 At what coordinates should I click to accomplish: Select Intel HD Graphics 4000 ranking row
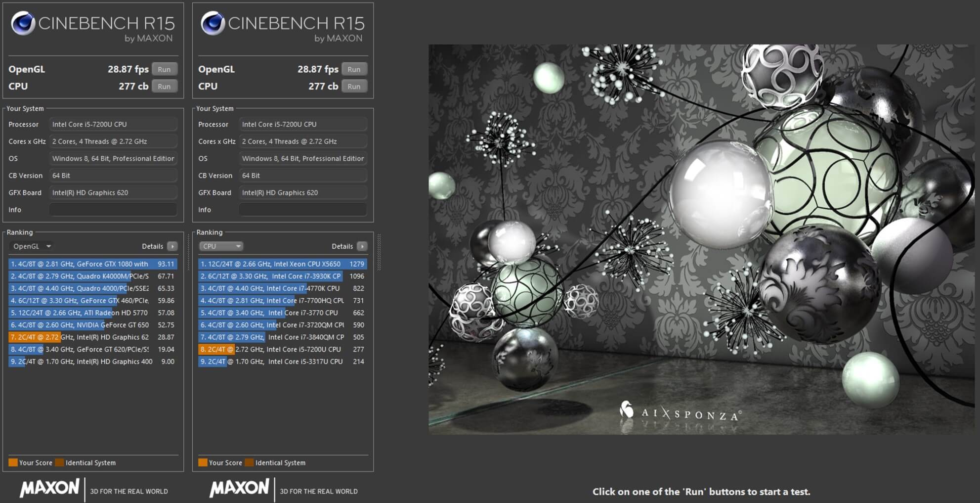92,362
